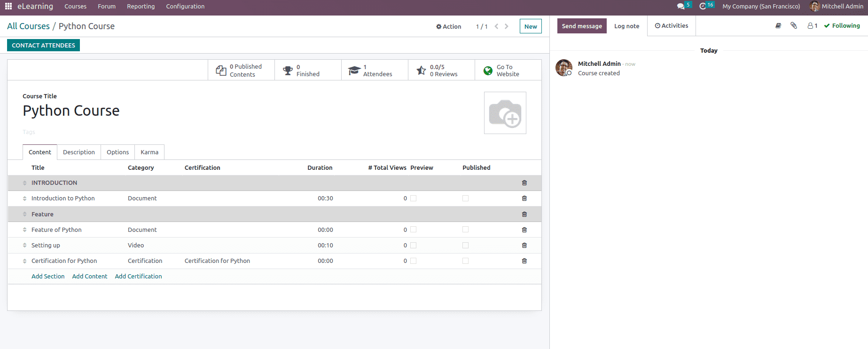
Task: Open Finished trophy stat button
Action: tap(308, 70)
